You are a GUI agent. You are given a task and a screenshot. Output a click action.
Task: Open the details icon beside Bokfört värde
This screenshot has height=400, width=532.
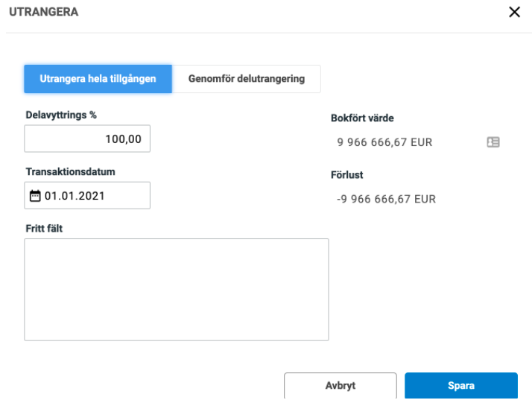(493, 142)
